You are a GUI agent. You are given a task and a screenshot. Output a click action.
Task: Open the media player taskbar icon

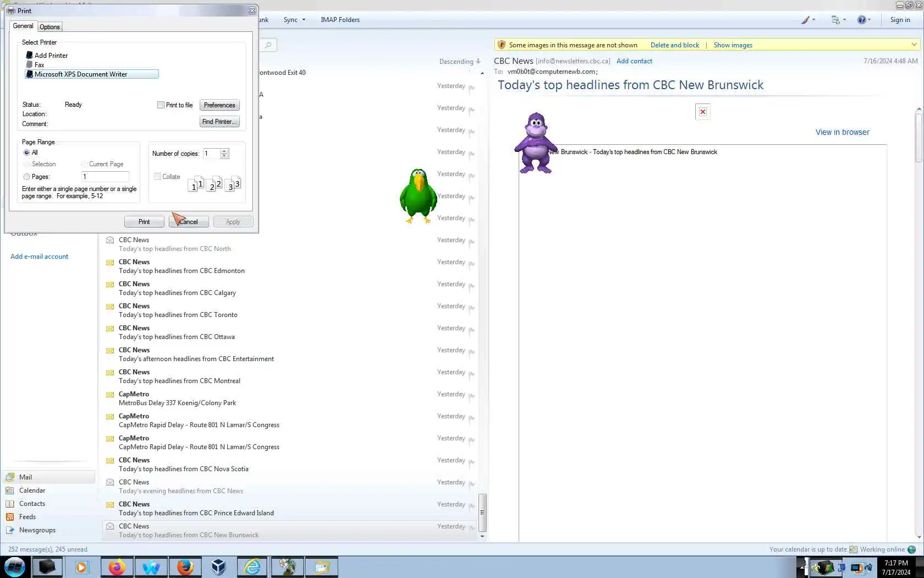(81, 567)
